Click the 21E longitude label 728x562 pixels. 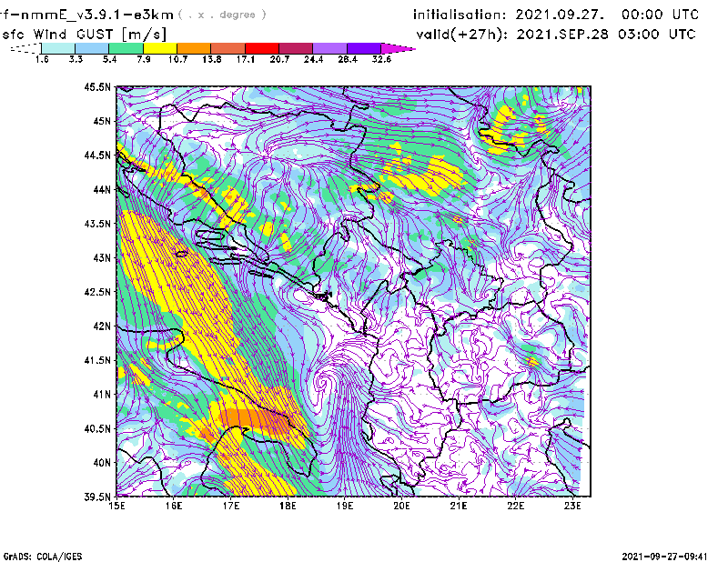click(459, 506)
